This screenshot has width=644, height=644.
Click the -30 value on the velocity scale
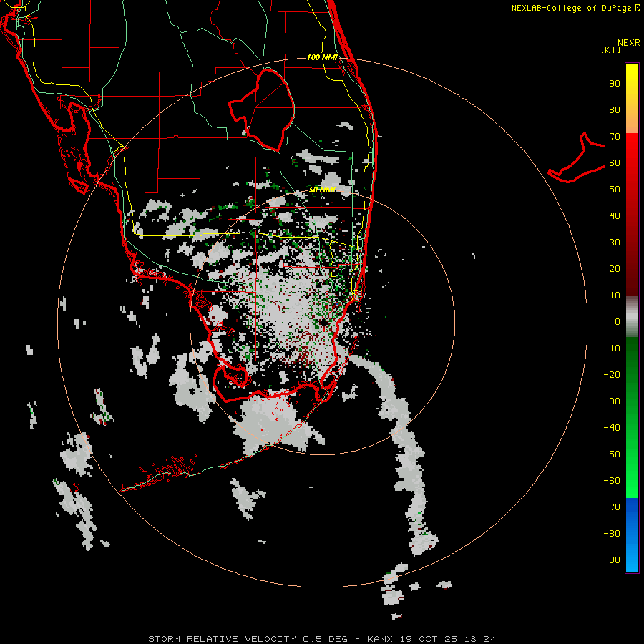(x=612, y=401)
